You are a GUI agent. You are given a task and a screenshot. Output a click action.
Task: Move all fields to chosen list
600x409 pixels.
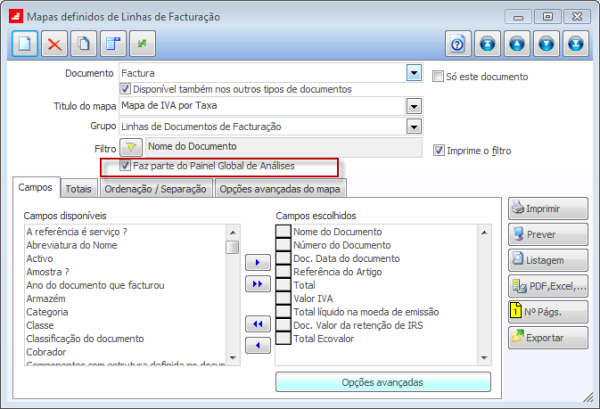click(x=258, y=284)
